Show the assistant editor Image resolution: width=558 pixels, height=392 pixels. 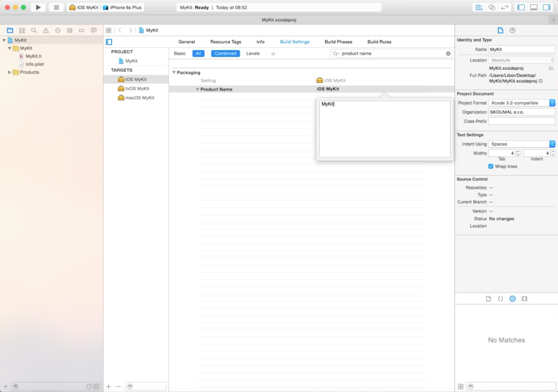(492, 7)
